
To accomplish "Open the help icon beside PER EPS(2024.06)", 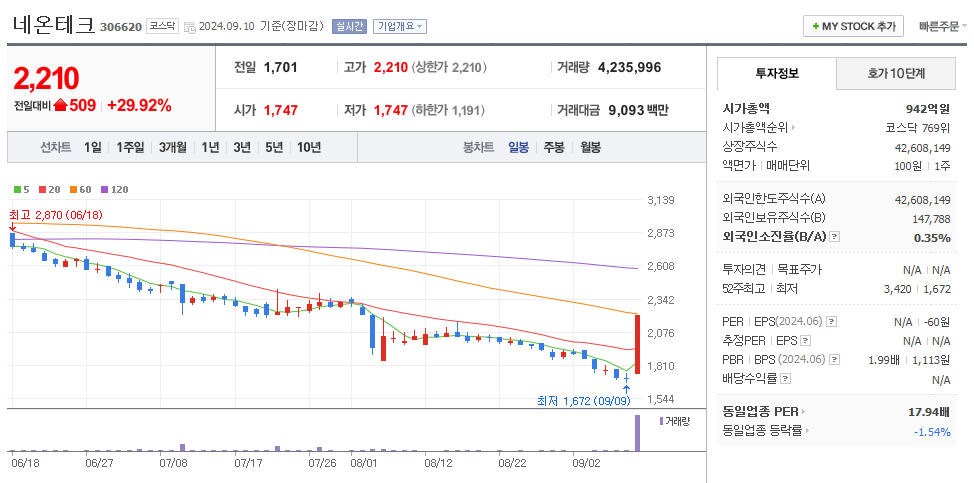I will point(832,322).
